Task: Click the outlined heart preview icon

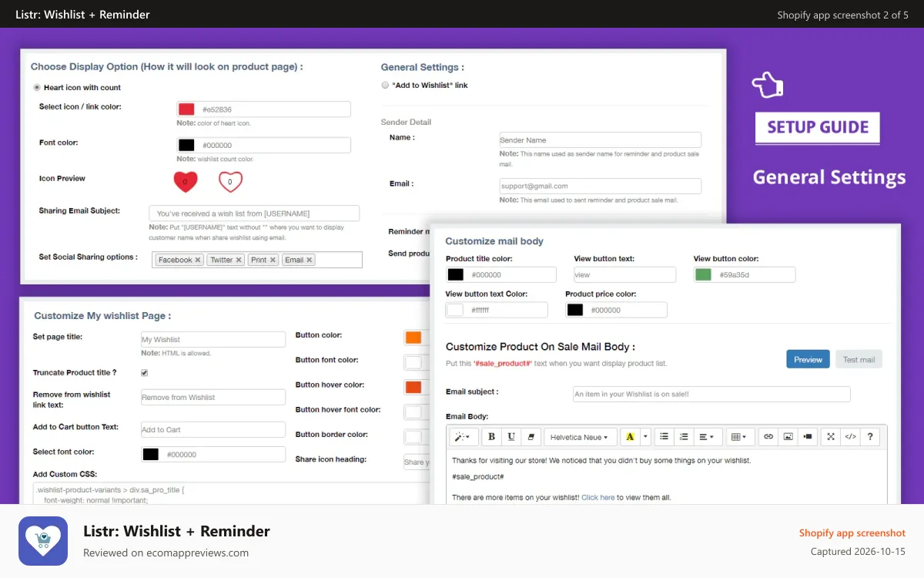Action: [x=230, y=182]
